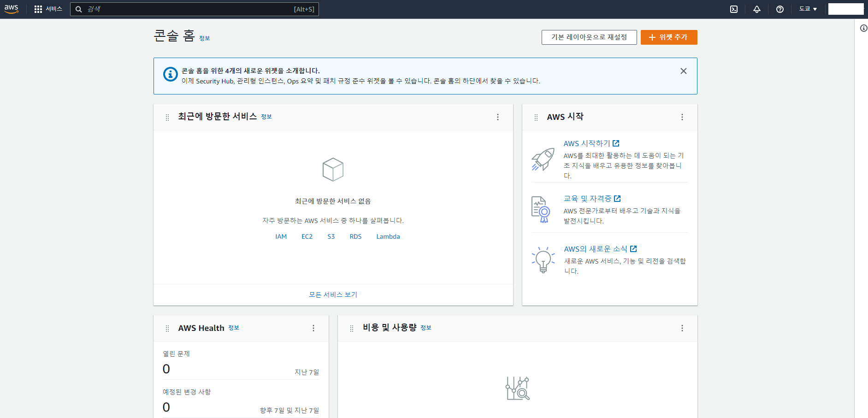
Task: Open options menu of 비용 및 사용량 widget
Action: (682, 328)
